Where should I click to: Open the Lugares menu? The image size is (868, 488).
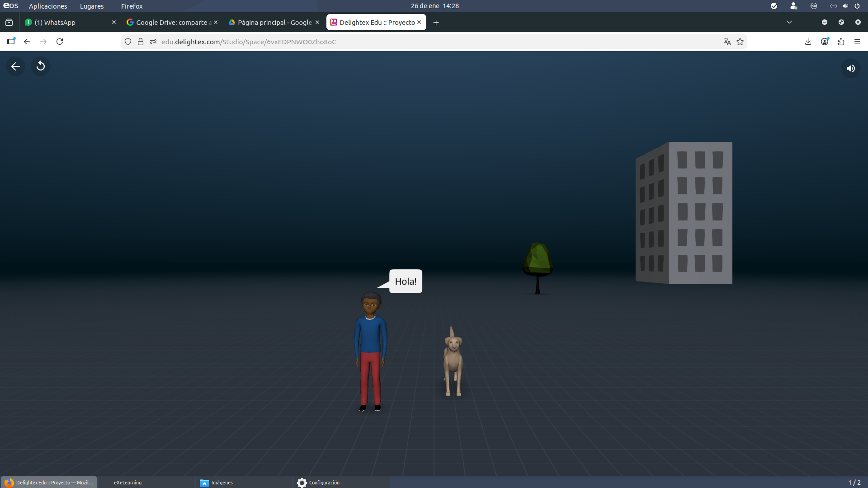point(92,6)
